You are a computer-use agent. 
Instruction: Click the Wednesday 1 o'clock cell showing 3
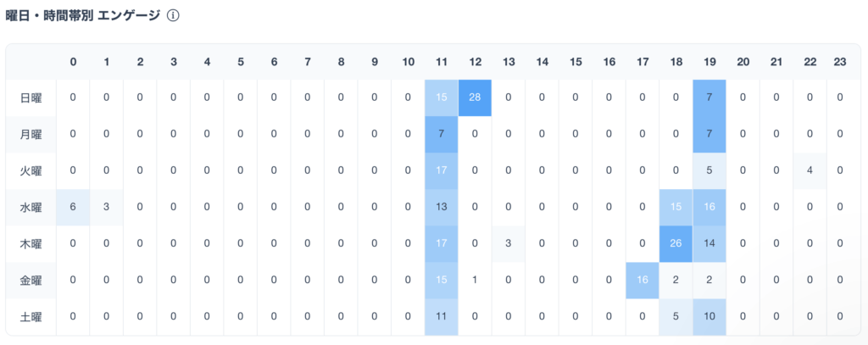click(x=106, y=207)
